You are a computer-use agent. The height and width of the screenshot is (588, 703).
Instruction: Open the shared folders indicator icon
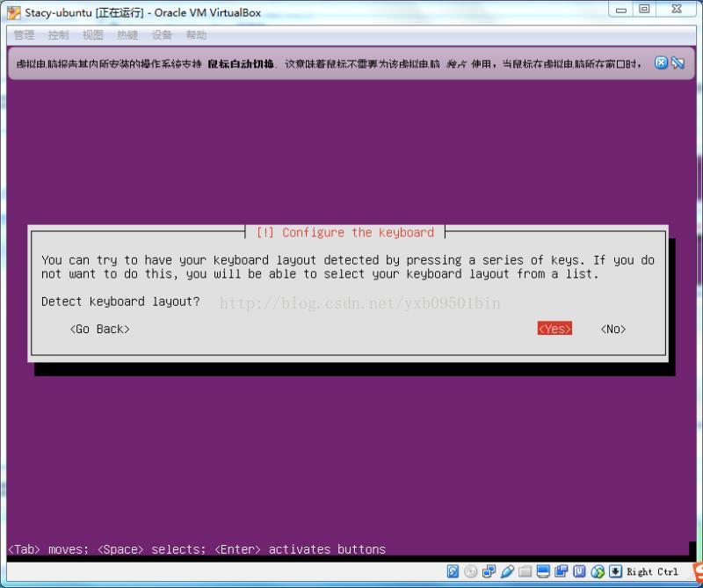(525, 571)
